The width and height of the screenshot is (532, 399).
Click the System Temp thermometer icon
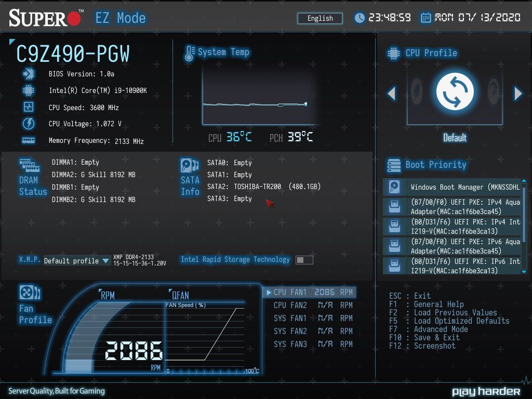pyautogui.click(x=189, y=54)
